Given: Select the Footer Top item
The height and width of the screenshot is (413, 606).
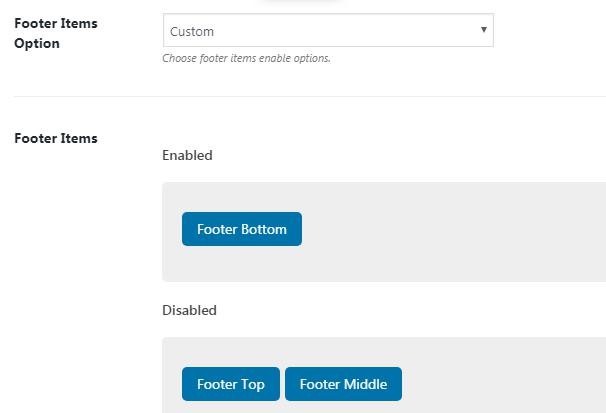Looking at the screenshot, I should pos(231,384).
